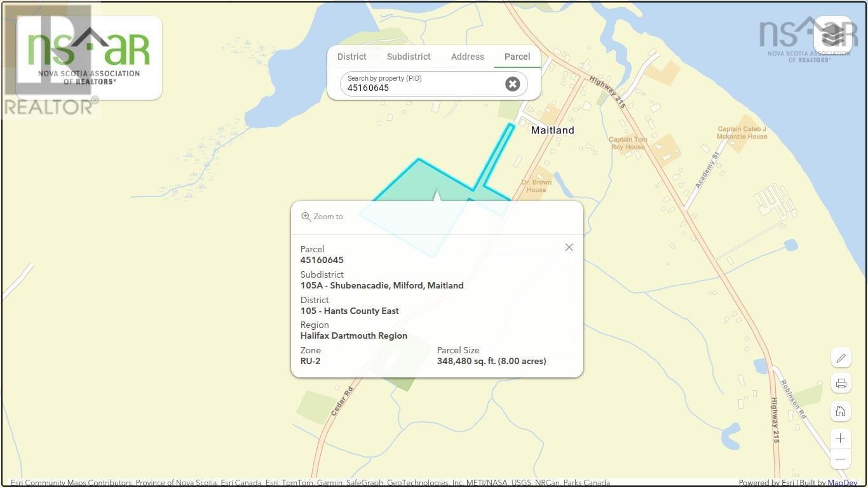Click the home default extent icon
This screenshot has height=488, width=868.
pos(841,411)
